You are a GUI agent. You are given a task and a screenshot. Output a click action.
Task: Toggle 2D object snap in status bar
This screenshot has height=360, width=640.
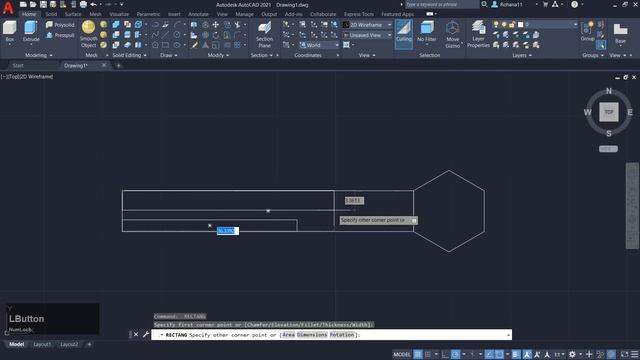point(499,354)
